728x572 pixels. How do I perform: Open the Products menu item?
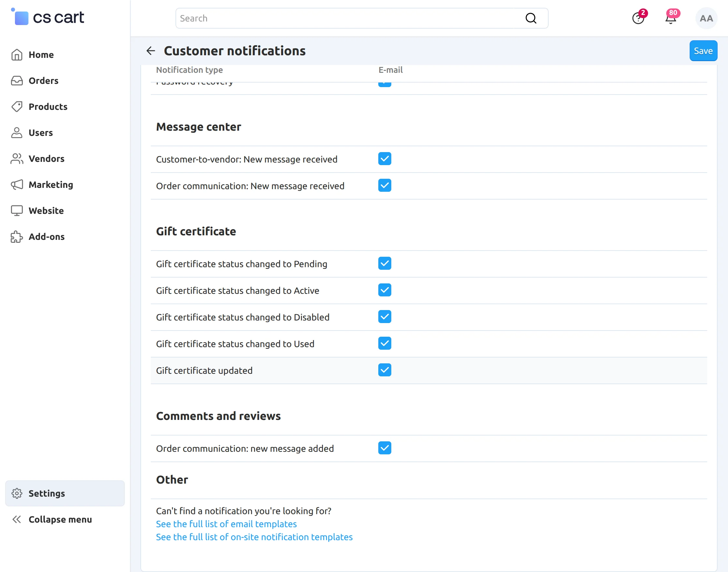pos(65,107)
